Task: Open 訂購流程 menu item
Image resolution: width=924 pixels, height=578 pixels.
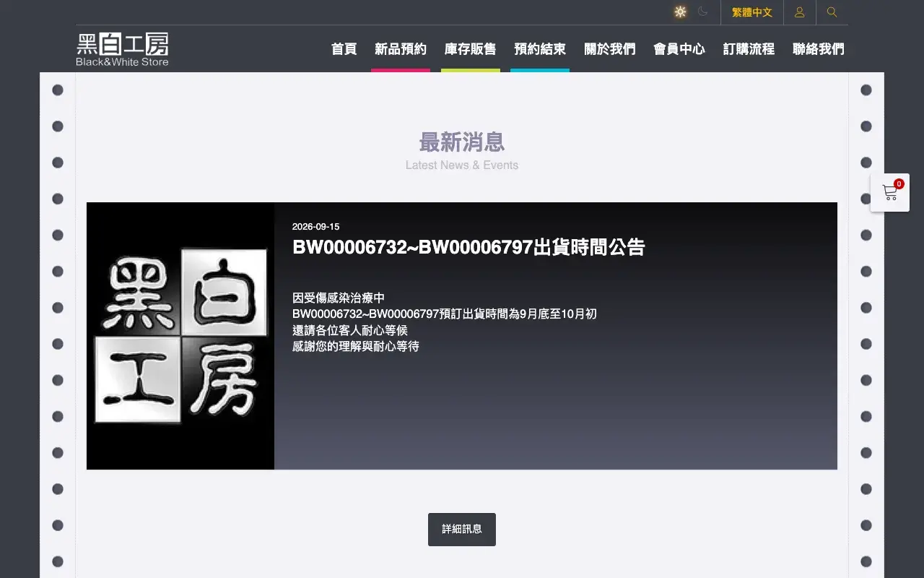Action: pos(749,49)
